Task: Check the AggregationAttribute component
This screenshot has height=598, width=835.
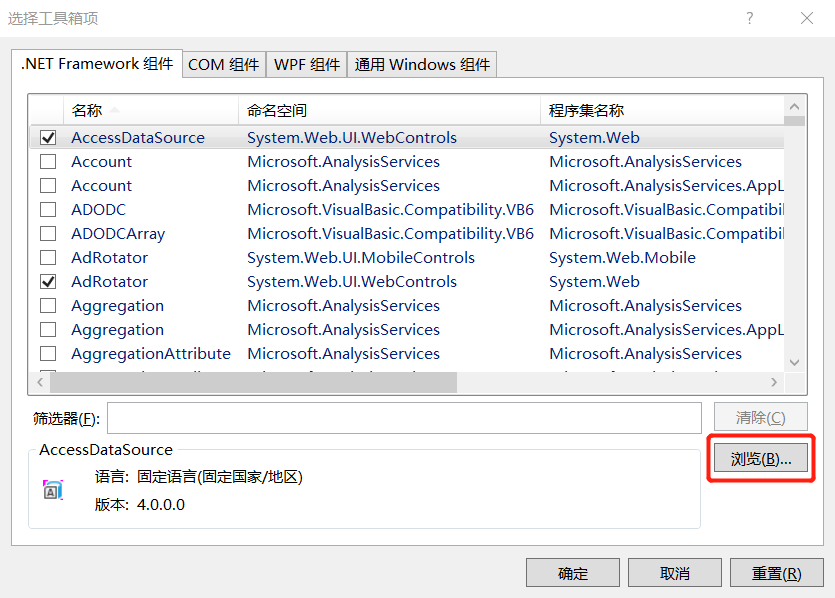Action: [x=47, y=353]
